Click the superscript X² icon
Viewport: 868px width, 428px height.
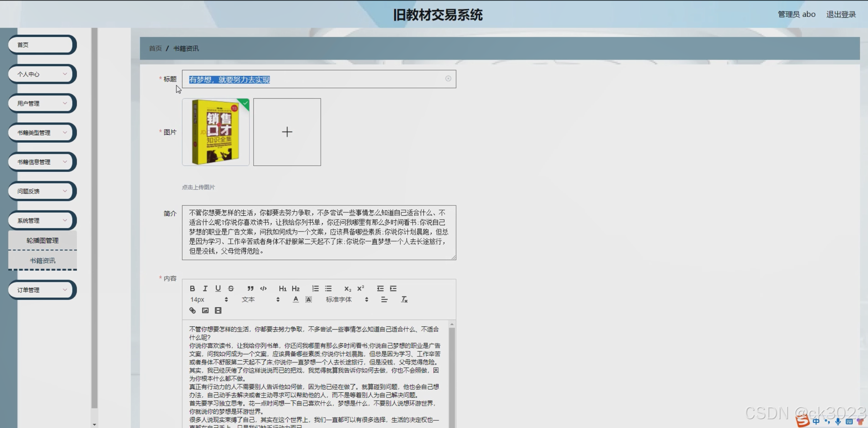[x=360, y=288]
